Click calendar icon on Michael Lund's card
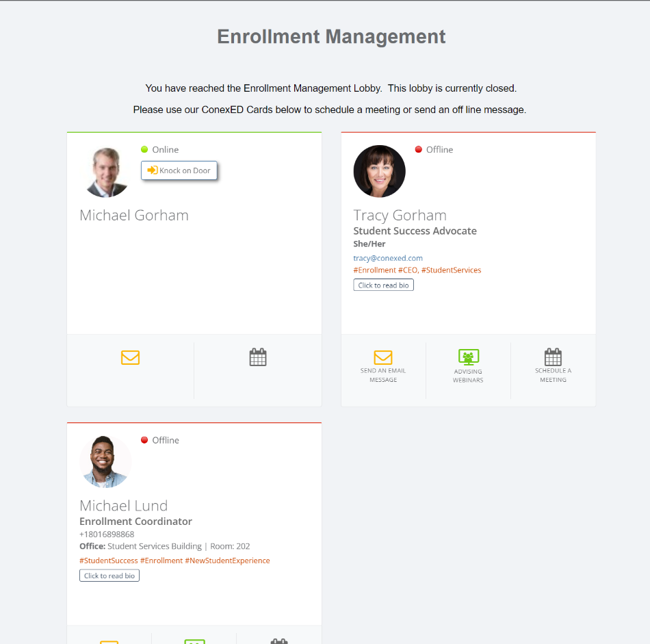The image size is (650, 644). coord(279,641)
